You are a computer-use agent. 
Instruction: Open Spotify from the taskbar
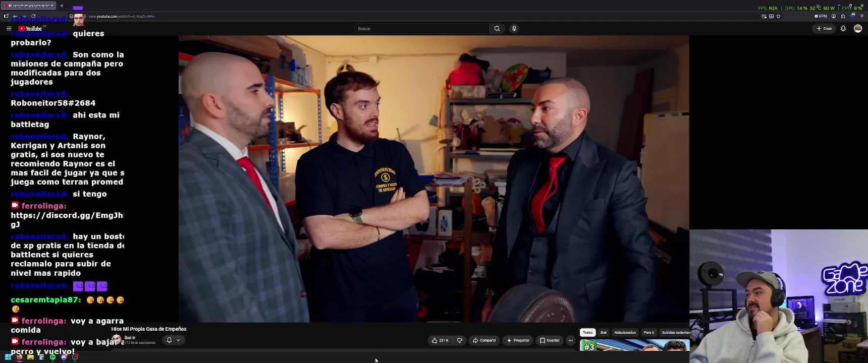coord(52,357)
